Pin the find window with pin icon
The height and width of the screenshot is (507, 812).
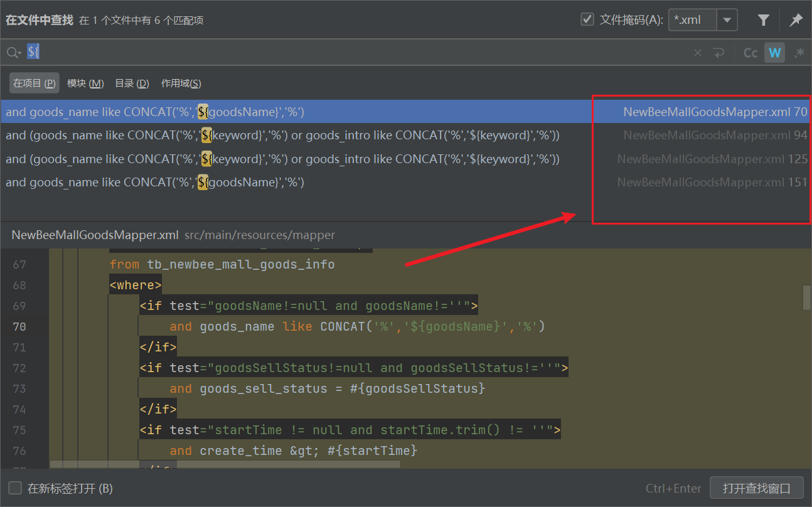coord(796,20)
